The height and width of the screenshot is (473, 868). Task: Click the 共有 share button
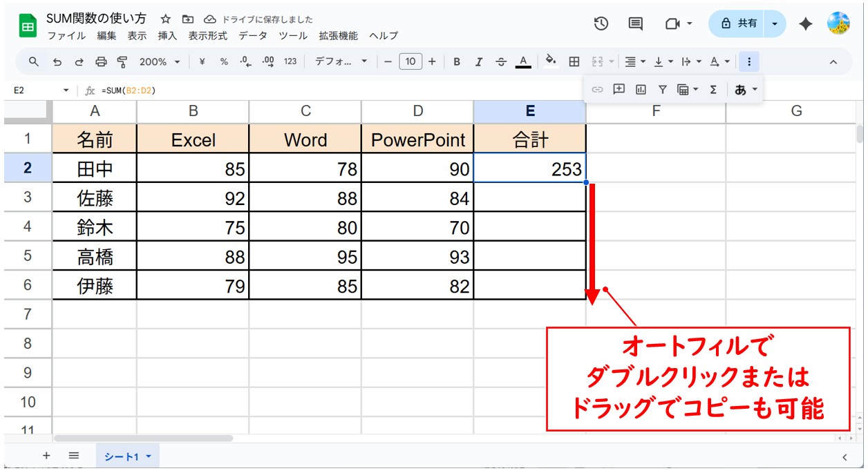click(739, 23)
